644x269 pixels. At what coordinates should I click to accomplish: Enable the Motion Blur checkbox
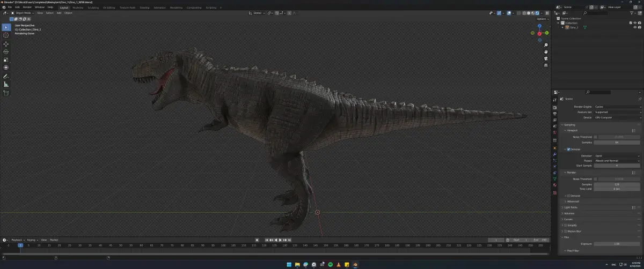click(565, 231)
